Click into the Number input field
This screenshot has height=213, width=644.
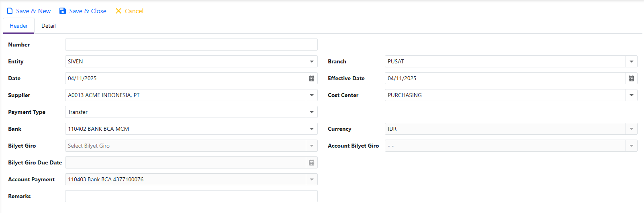tap(191, 45)
